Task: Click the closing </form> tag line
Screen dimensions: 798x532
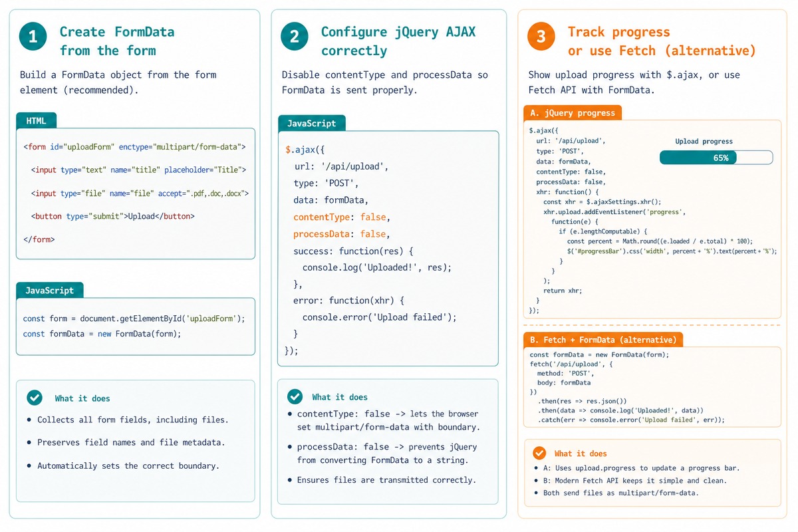Action: click(x=39, y=239)
